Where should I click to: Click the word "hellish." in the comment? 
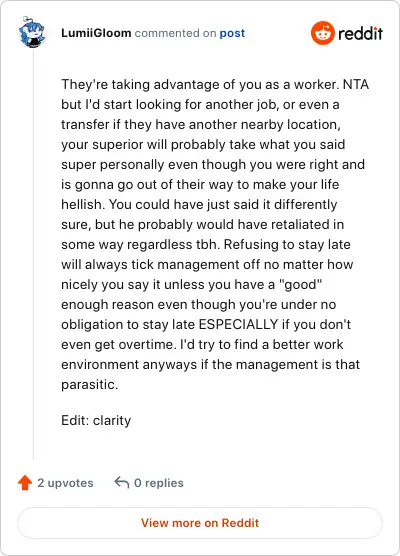pos(83,205)
